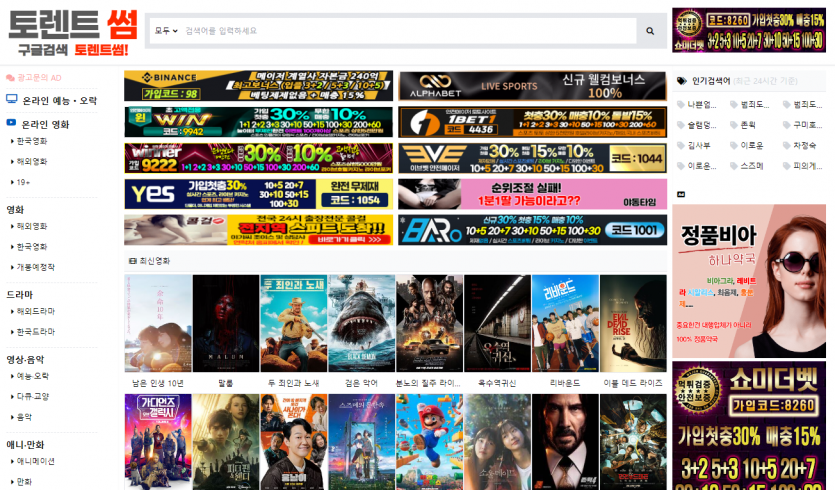Click the Binance 가입코드 98 banner
The height and width of the screenshot is (490, 835).
pyautogui.click(x=258, y=86)
